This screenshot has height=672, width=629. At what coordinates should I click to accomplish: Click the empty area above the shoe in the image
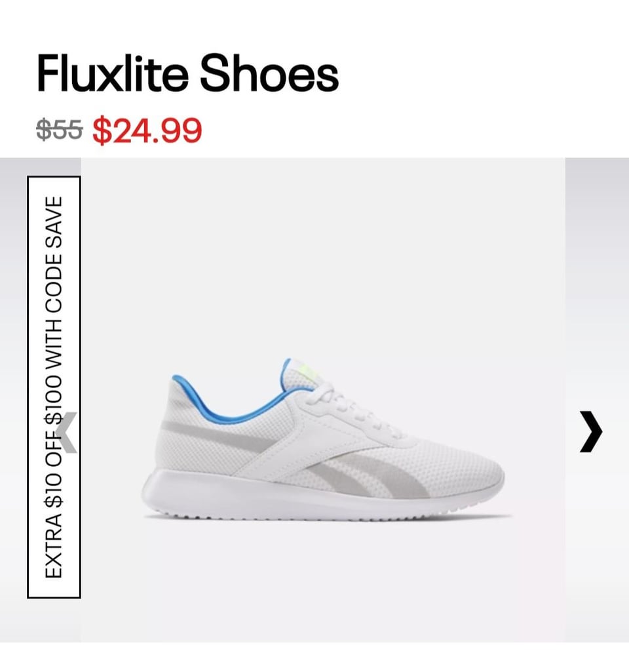click(x=323, y=257)
